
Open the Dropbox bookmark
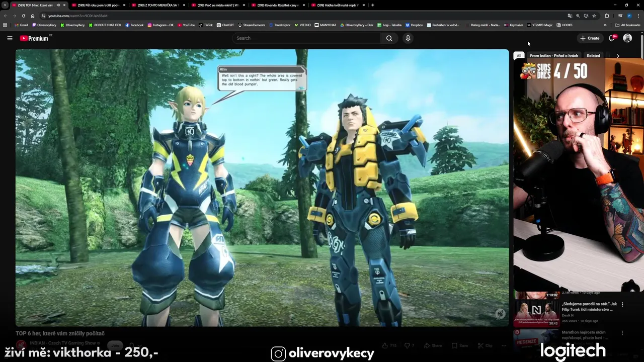pos(414,25)
